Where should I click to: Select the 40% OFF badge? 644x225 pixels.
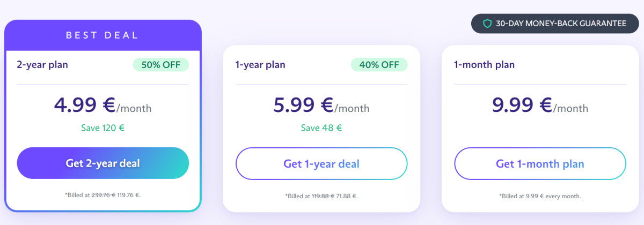(x=379, y=65)
